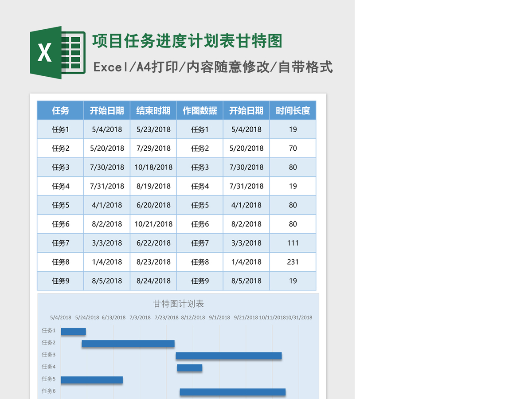Select the first 开始日期 column header
532x399 pixels.
(x=107, y=110)
